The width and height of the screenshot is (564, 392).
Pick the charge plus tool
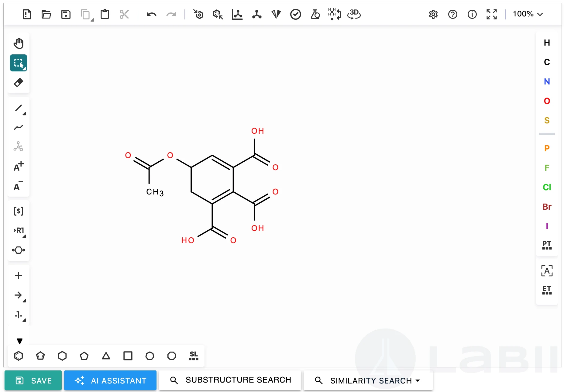[x=19, y=166]
